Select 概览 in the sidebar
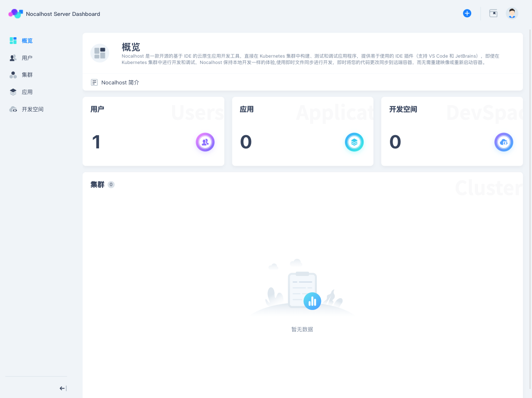 pyautogui.click(x=27, y=41)
